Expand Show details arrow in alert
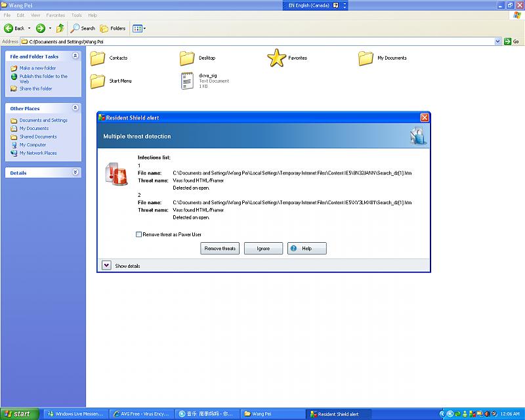The image size is (525, 420). point(106,266)
